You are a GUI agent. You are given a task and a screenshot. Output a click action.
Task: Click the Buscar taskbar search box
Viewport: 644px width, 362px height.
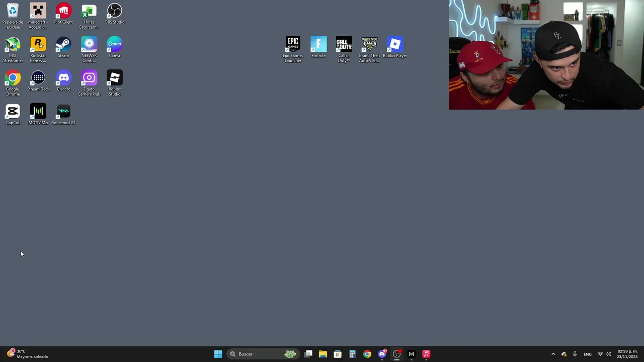[263, 354]
